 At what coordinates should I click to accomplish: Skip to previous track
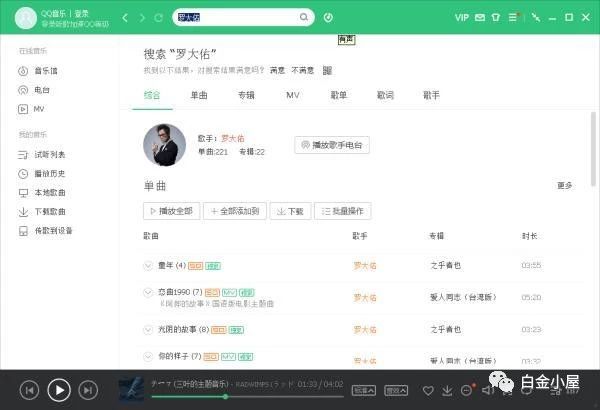click(29, 390)
